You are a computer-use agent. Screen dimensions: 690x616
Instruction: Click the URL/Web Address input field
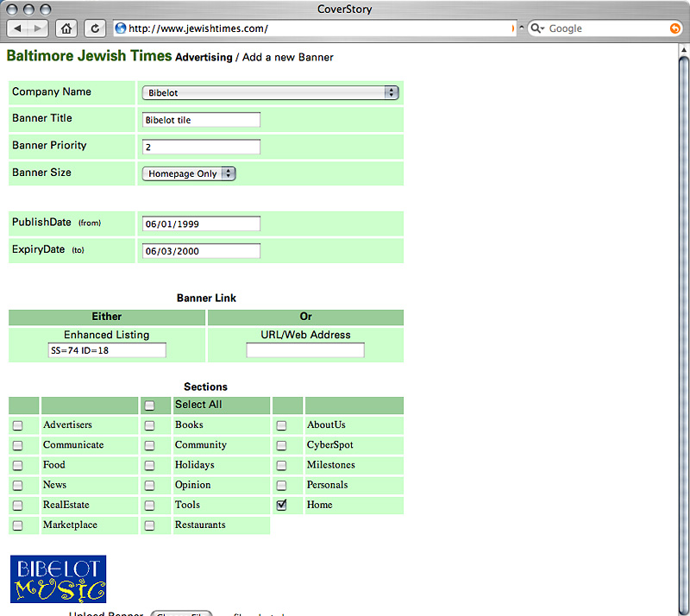[305, 350]
